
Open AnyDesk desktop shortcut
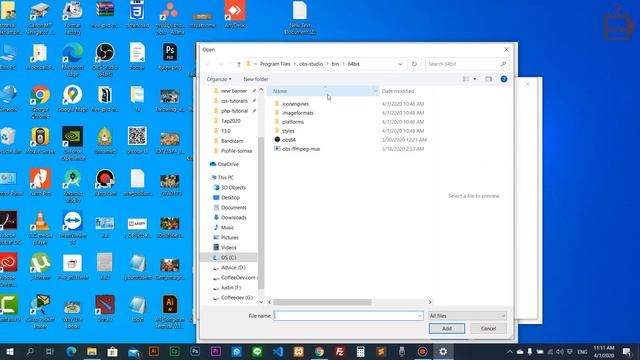click(235, 14)
